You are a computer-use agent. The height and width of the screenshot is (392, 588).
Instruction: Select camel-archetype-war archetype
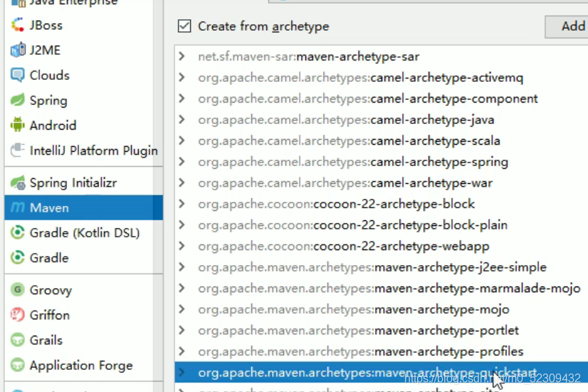[x=382, y=183]
